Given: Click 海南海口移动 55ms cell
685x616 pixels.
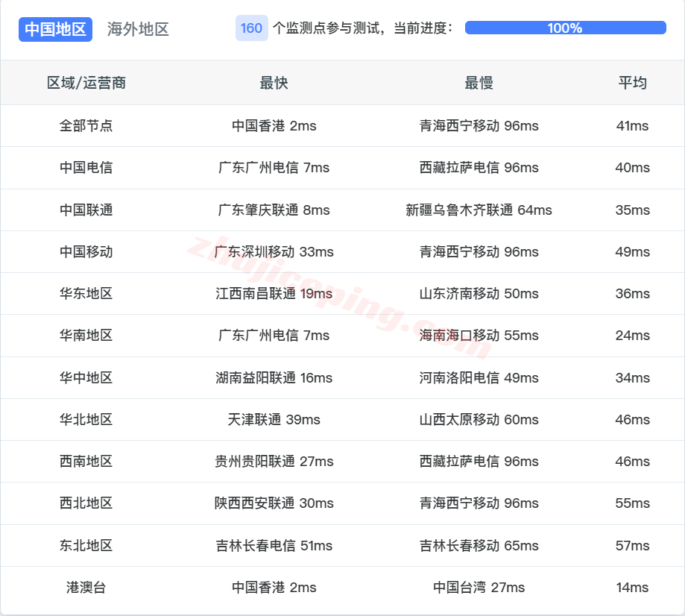Looking at the screenshot, I should 479,336.
